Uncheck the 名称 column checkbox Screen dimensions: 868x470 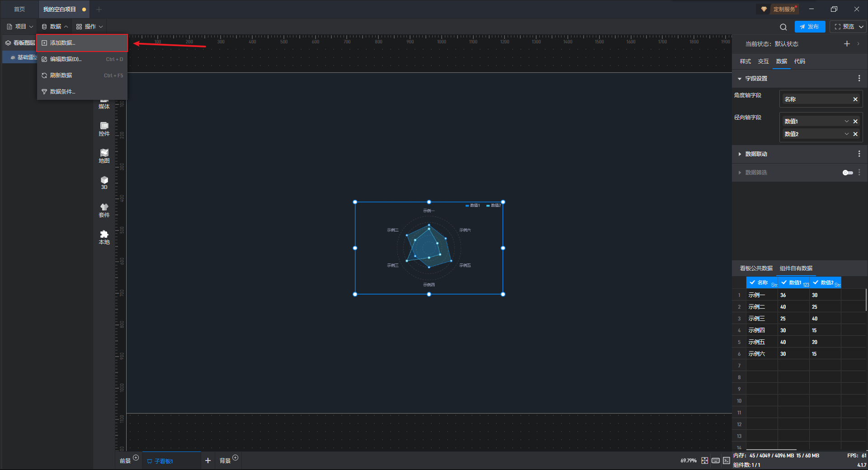coord(752,282)
